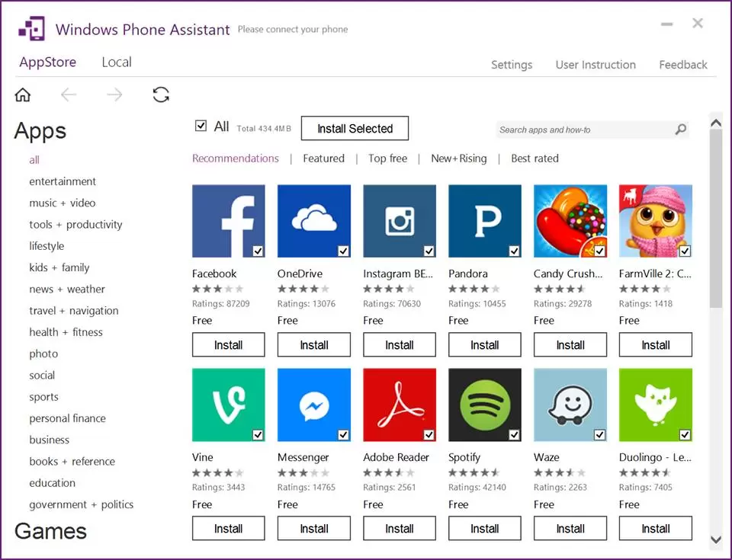Open the Waze app tile

[570, 405]
